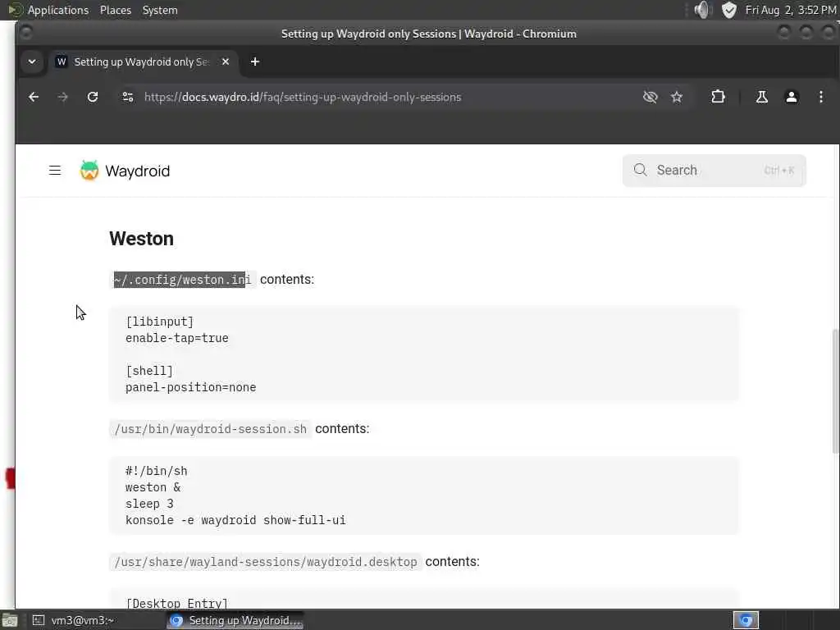The image size is (840, 630).
Task: Open the profile avatar menu
Action: tap(791, 97)
